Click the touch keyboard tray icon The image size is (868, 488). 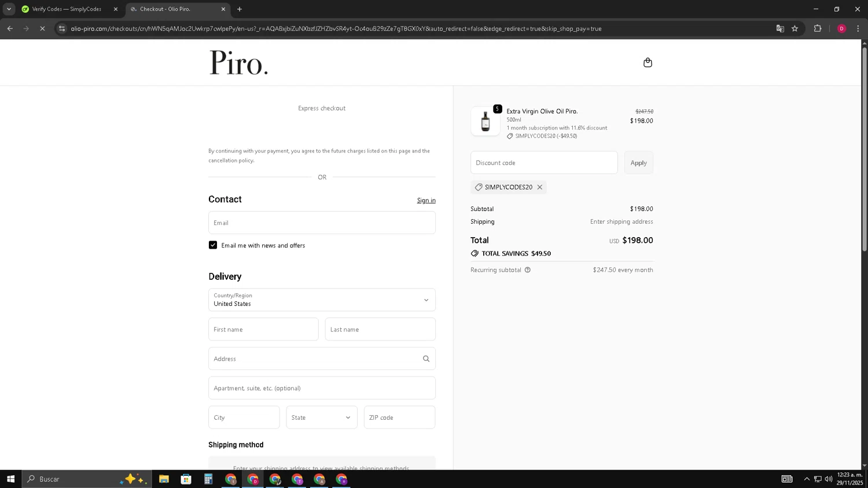787,479
